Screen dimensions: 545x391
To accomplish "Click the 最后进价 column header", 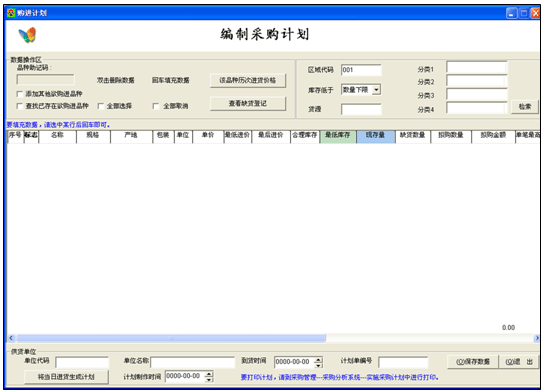I will (x=271, y=136).
